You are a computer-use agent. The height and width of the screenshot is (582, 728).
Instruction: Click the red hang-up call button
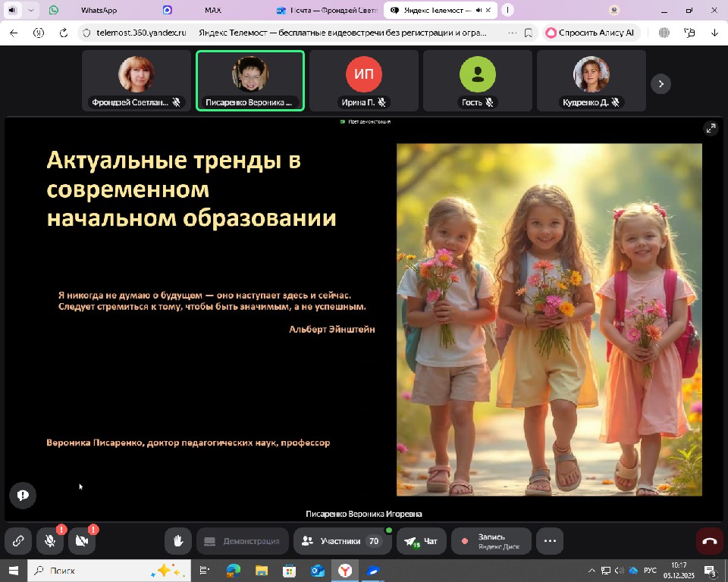pos(710,541)
